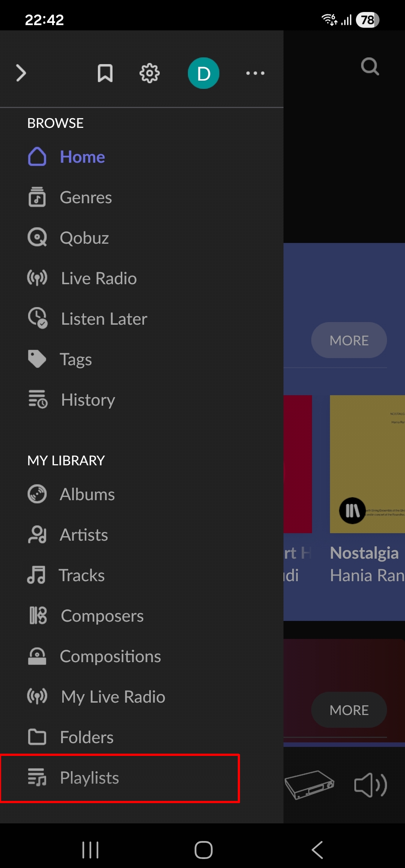The width and height of the screenshot is (405, 868).
Task: Open Tags from the sidebar
Action: point(75,359)
